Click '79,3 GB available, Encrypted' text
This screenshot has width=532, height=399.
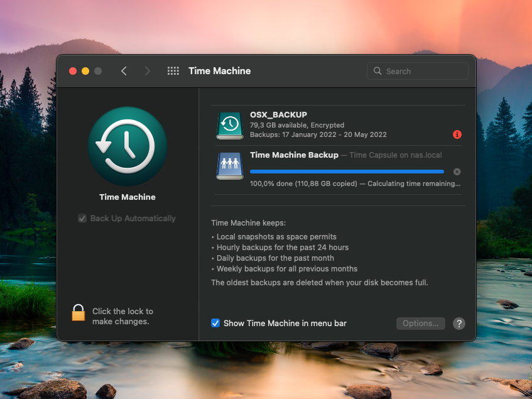click(x=297, y=125)
